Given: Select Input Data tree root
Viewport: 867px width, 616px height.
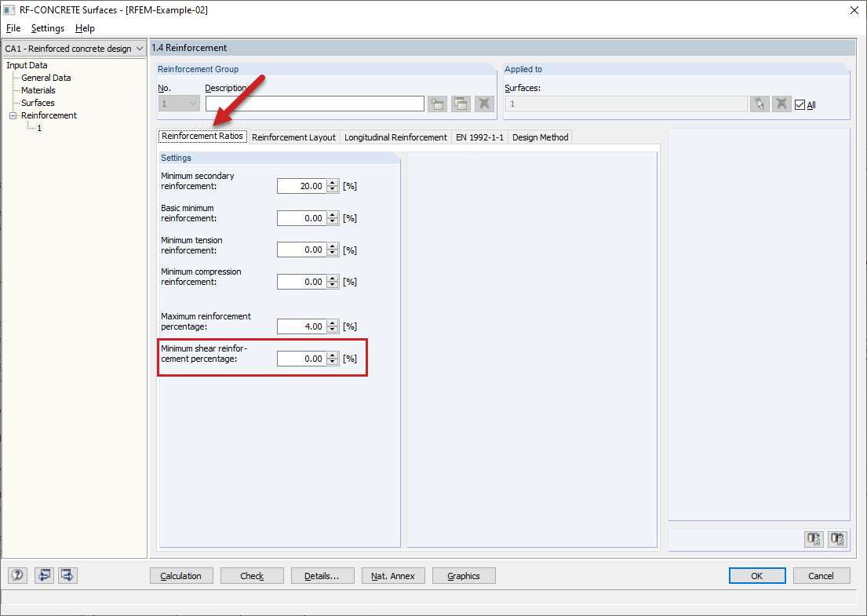Looking at the screenshot, I should tap(27, 65).
